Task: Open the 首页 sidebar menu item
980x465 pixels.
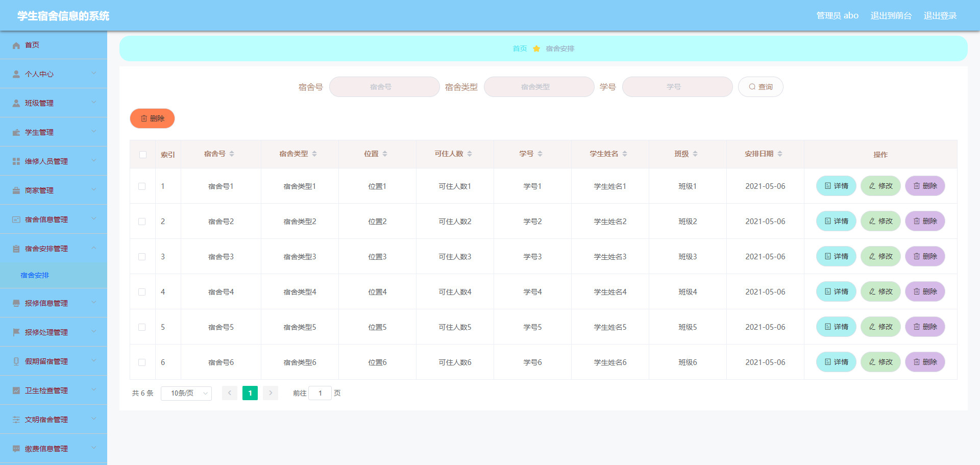Action: click(x=54, y=45)
